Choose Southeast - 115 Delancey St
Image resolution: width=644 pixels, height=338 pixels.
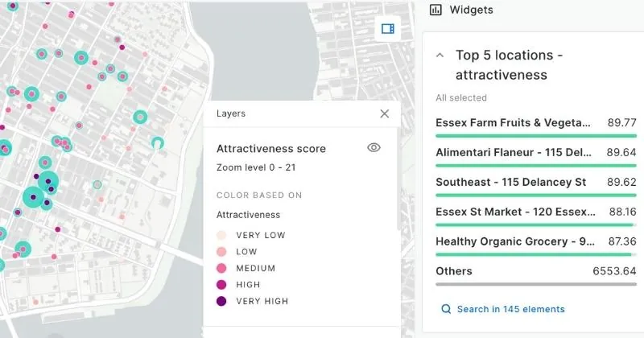(x=513, y=183)
